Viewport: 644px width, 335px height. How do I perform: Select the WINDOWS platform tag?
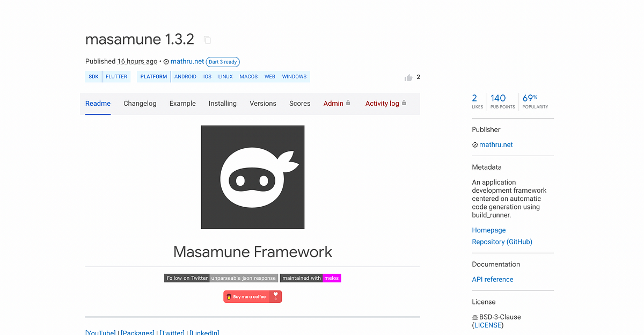[x=294, y=77]
